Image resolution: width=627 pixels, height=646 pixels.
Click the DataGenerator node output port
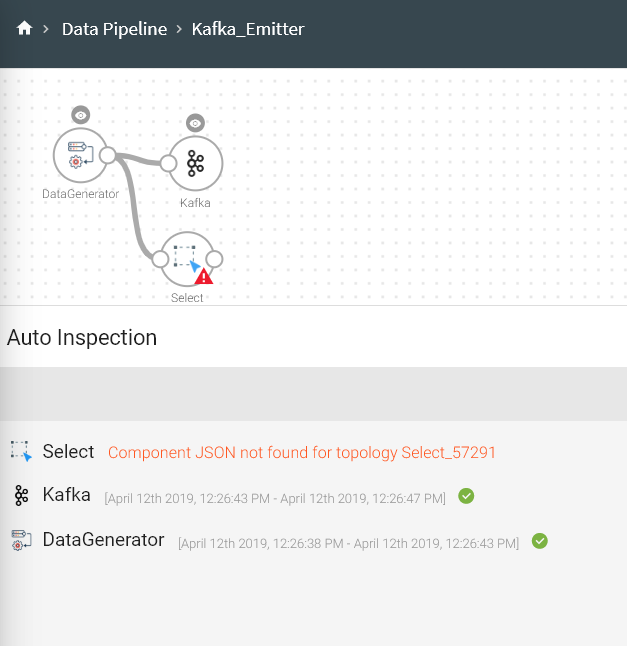click(108, 155)
